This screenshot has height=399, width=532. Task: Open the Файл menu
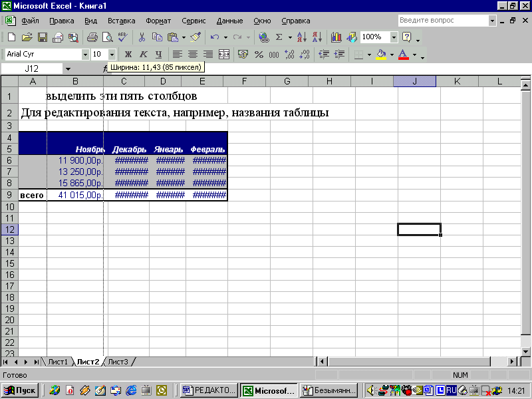30,21
